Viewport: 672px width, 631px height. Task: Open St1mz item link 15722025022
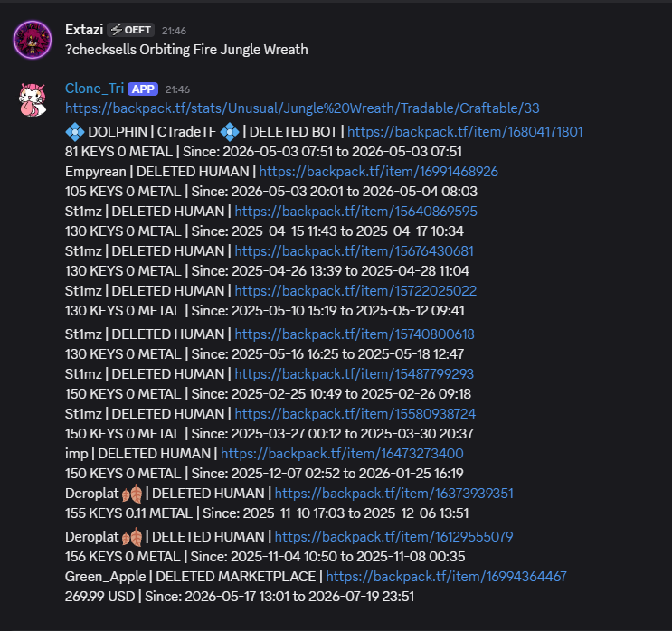tap(355, 291)
